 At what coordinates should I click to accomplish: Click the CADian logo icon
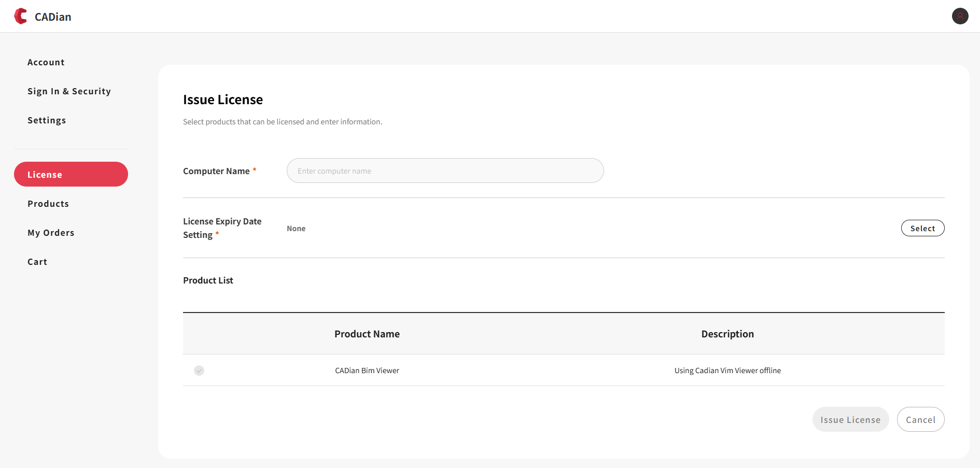click(x=21, y=16)
